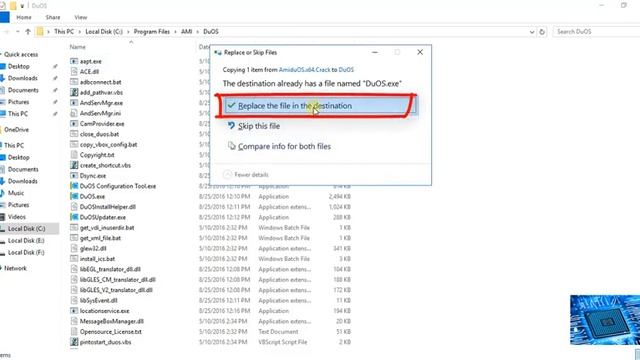Select the locationservice.exe file icon
The height and width of the screenshot is (360, 640).
74,311
